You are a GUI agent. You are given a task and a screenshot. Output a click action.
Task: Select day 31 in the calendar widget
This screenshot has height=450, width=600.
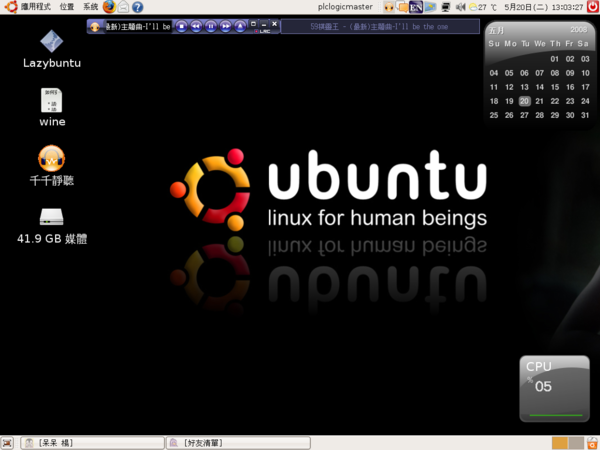tap(585, 115)
